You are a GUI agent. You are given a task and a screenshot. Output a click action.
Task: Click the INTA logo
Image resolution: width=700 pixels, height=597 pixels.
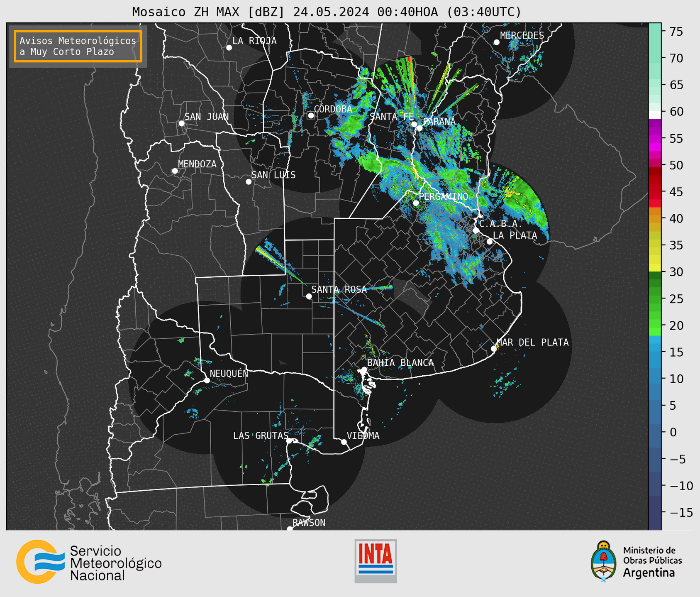pos(376,561)
